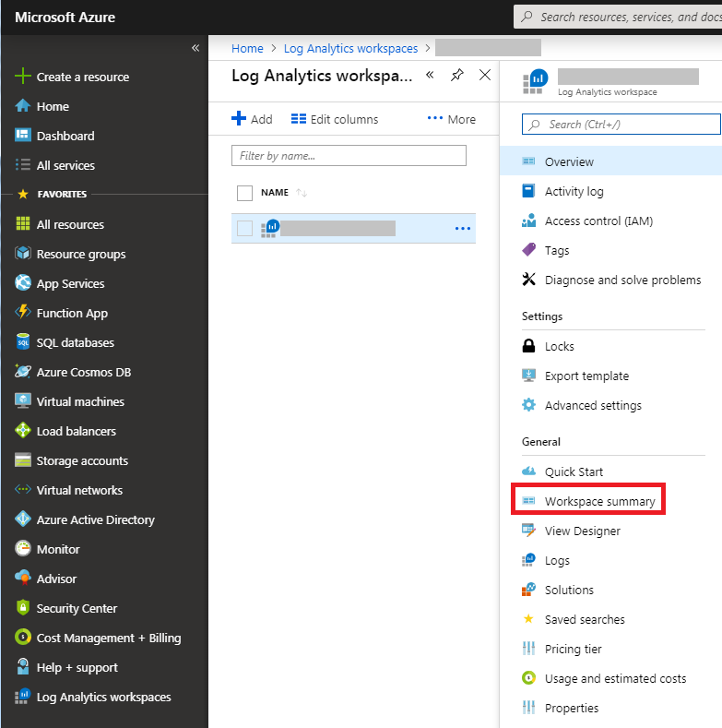This screenshot has width=722, height=728.
Task: Open the workspace row ellipsis context menu
Action: 463,229
